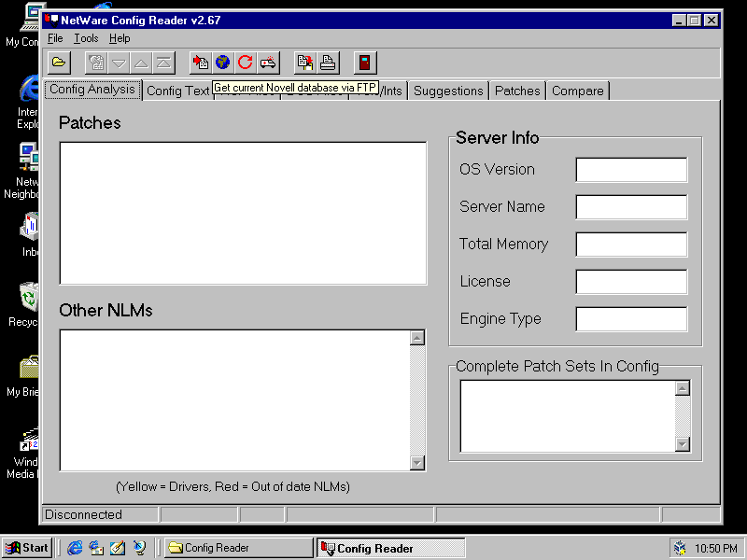Click the up-to-top triangle toolbar button

(163, 63)
